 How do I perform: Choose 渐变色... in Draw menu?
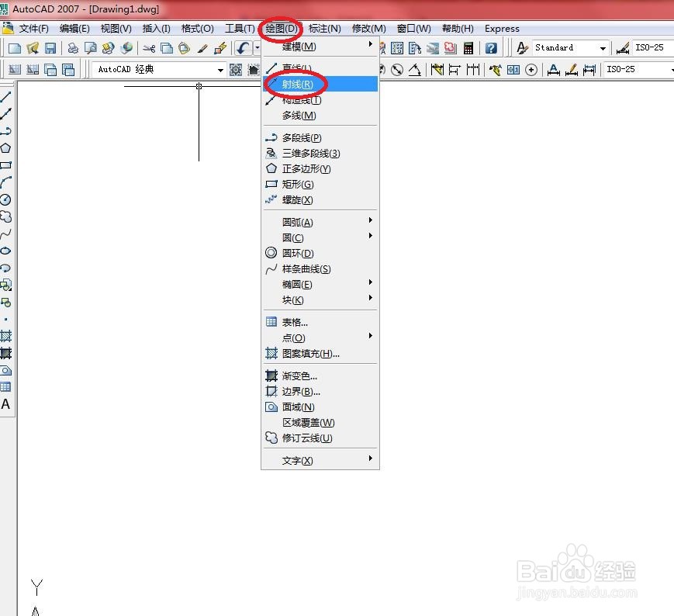pyautogui.click(x=320, y=375)
